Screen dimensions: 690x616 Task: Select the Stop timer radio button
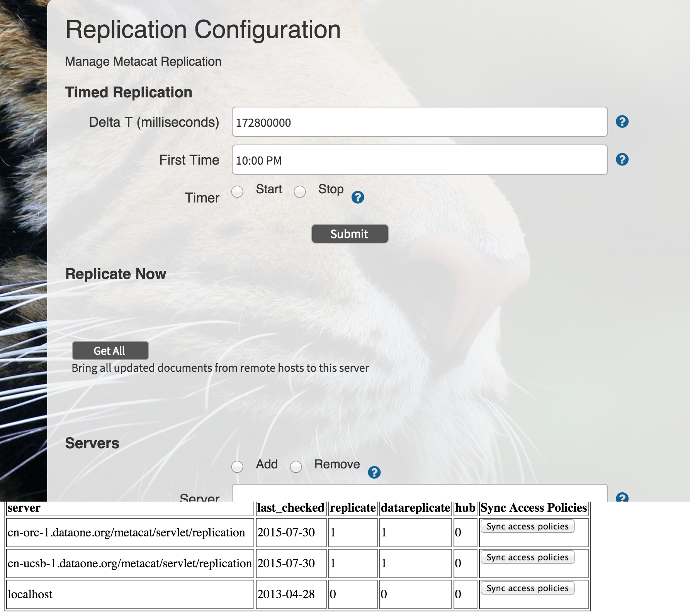(x=300, y=192)
